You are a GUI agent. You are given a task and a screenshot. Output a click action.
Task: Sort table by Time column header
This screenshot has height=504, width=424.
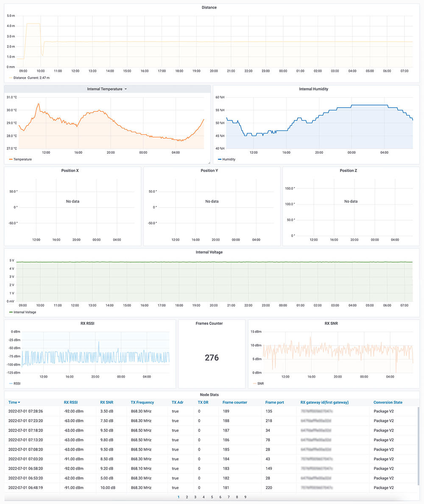click(x=13, y=402)
